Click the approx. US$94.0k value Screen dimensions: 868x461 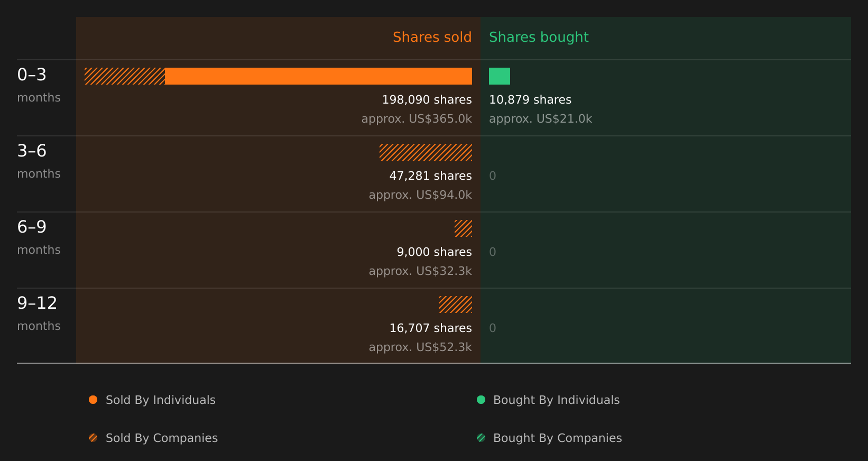[x=420, y=195]
